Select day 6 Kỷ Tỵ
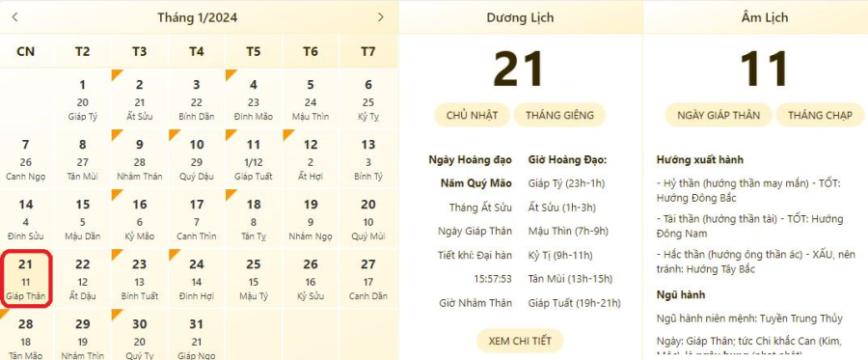The height and width of the screenshot is (360, 868). point(368,99)
